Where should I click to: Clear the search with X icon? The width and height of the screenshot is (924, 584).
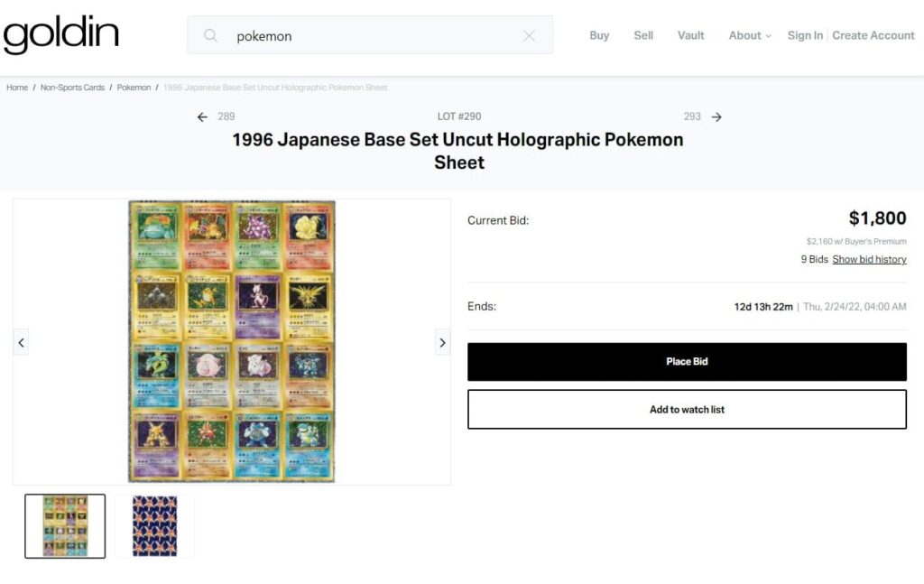(x=529, y=36)
